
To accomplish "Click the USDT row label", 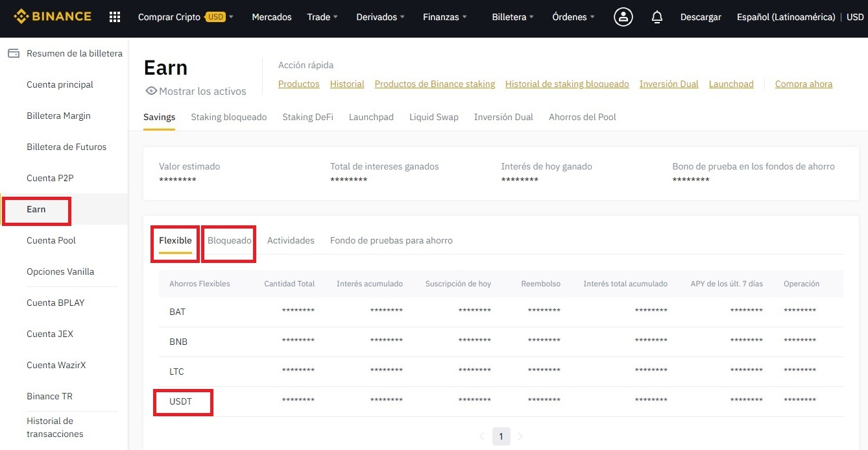I will click(180, 401).
